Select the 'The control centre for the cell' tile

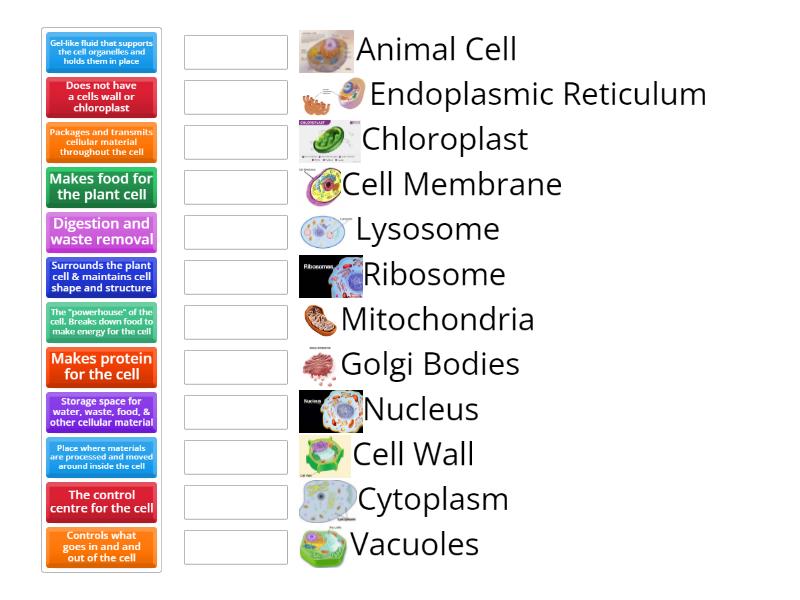pos(100,500)
